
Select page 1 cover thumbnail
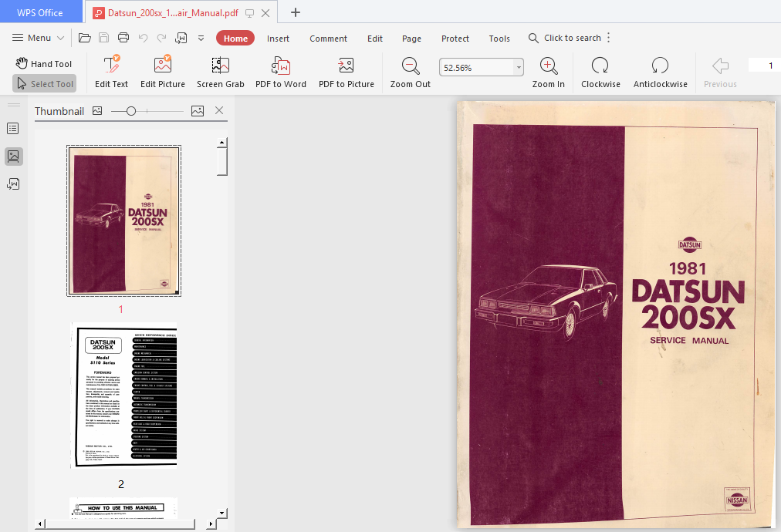click(124, 221)
